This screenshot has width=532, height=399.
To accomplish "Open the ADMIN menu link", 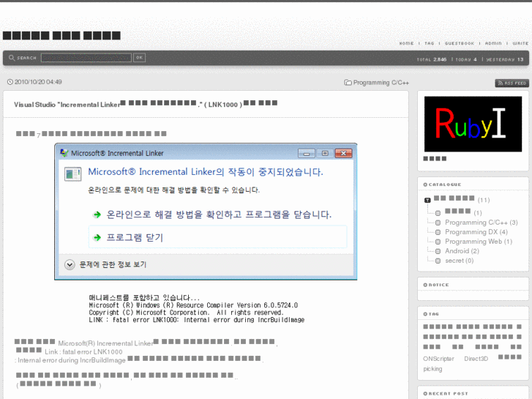I will pyautogui.click(x=493, y=43).
